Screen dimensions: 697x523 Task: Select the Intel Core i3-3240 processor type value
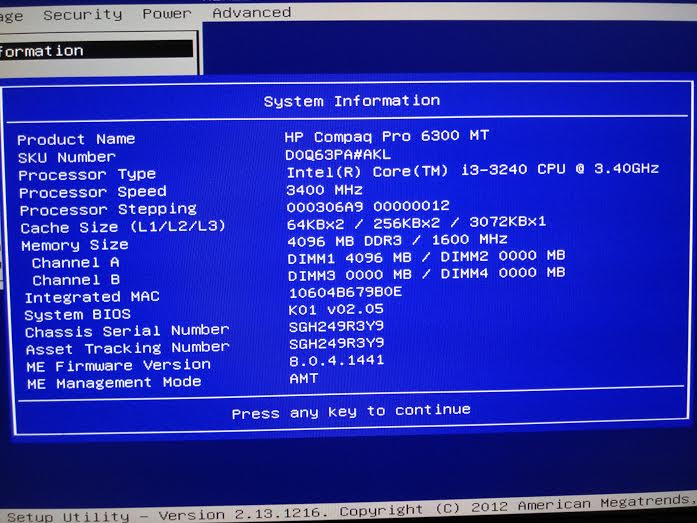pyautogui.click(x=472, y=169)
